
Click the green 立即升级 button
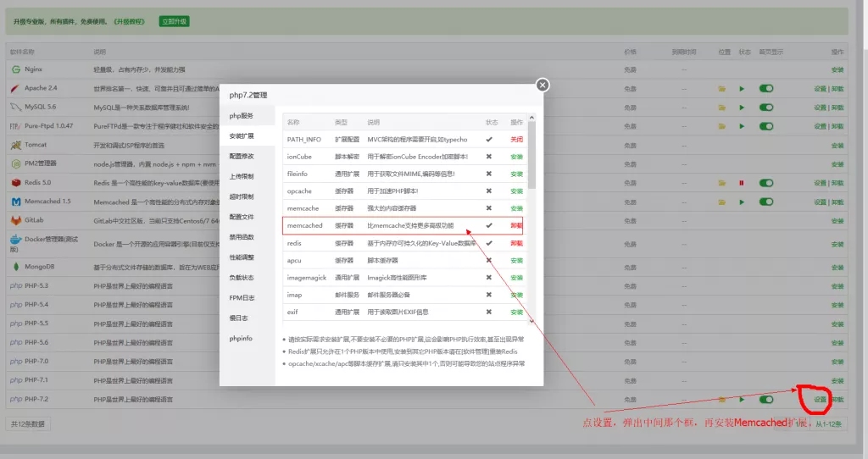[x=175, y=21]
